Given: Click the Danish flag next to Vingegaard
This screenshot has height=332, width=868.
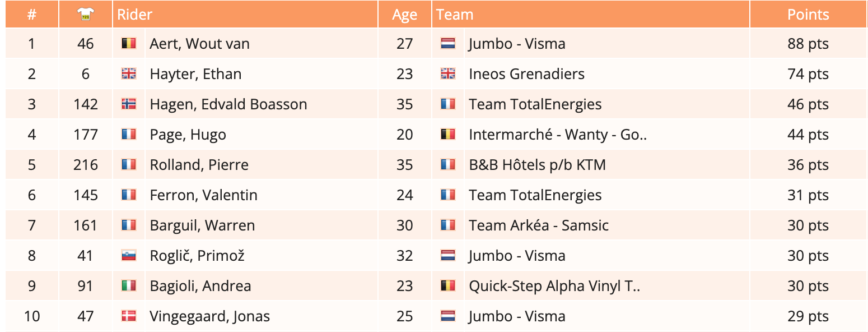Looking at the screenshot, I should [x=129, y=316].
